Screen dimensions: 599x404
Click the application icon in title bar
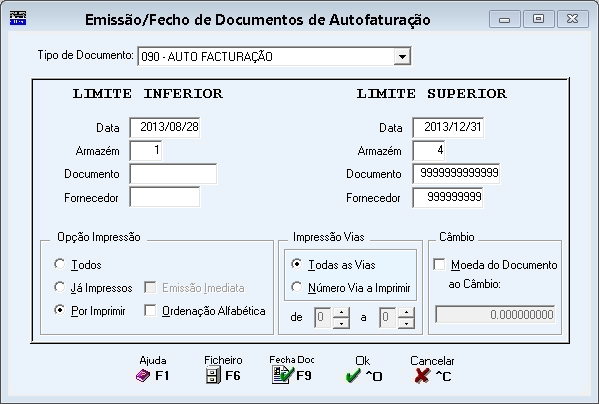[18, 18]
